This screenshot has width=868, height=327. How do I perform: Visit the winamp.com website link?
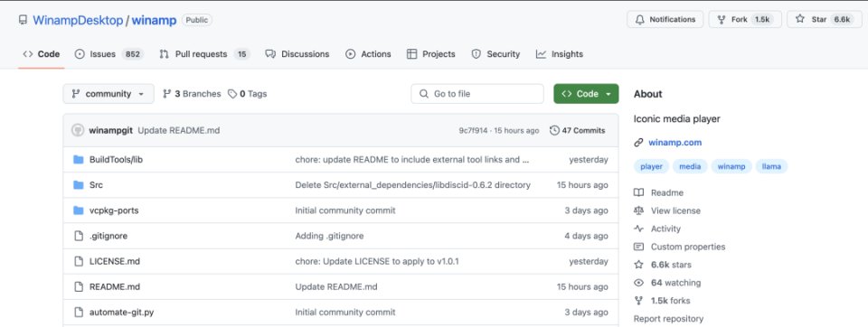[x=675, y=142]
